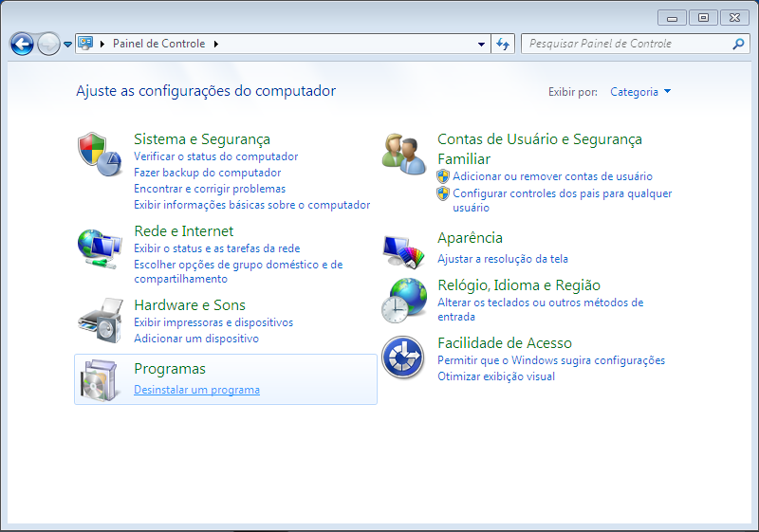
Task: Click the Contas de Usuário people icon
Action: tap(404, 154)
